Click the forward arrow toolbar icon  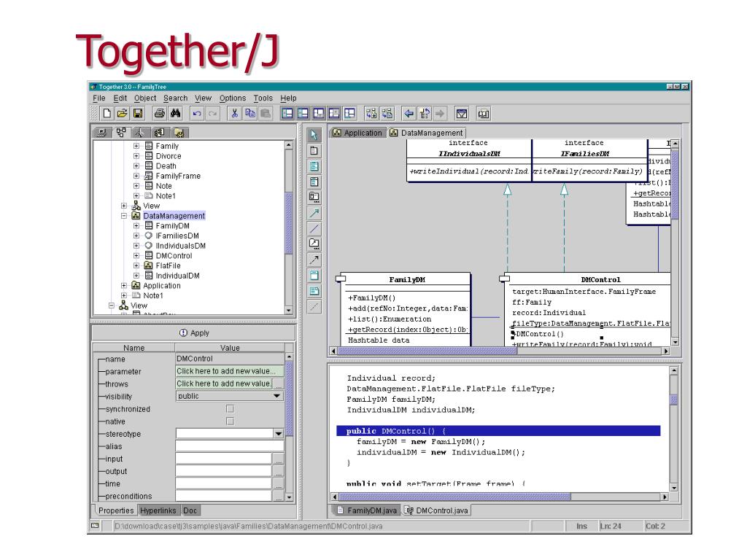(440, 113)
